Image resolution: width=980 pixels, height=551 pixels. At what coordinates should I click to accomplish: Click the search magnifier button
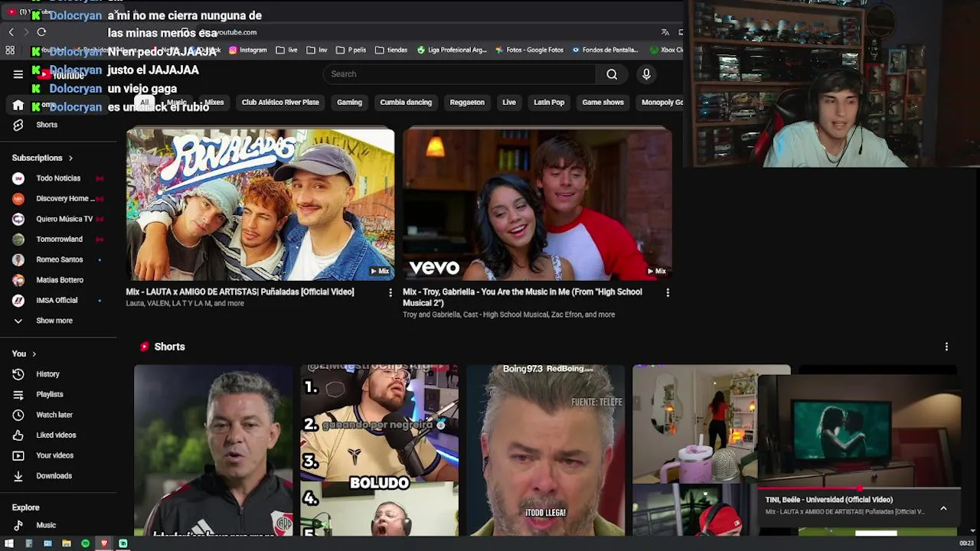[x=612, y=74]
